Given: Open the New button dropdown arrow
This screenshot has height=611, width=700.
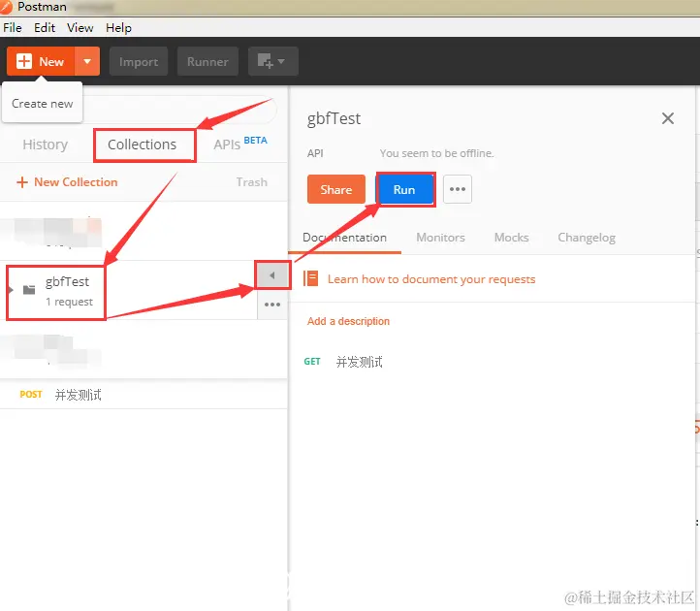Looking at the screenshot, I should point(87,61).
